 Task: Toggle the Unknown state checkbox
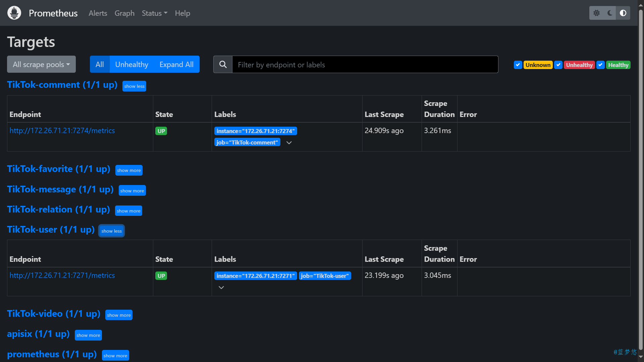click(518, 65)
